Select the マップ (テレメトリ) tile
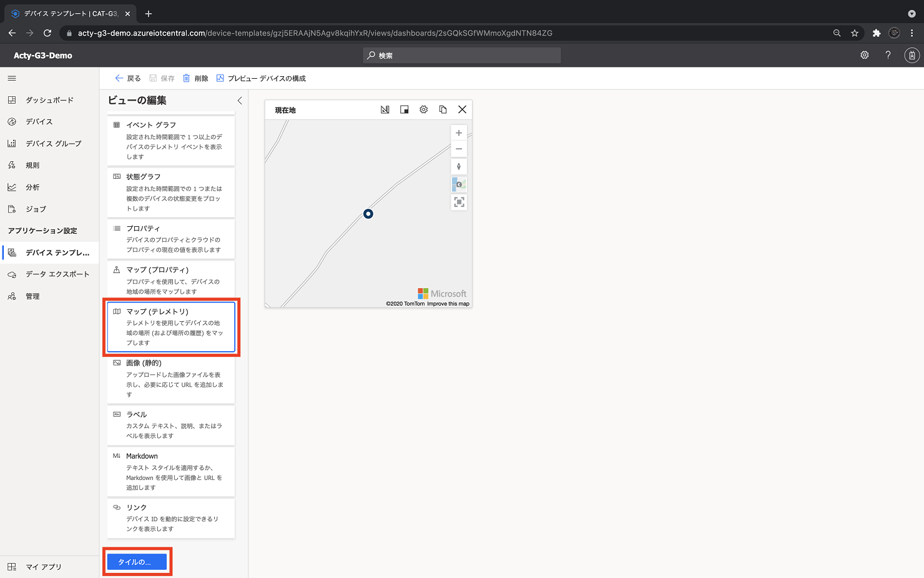This screenshot has width=924, height=578. 171,327
